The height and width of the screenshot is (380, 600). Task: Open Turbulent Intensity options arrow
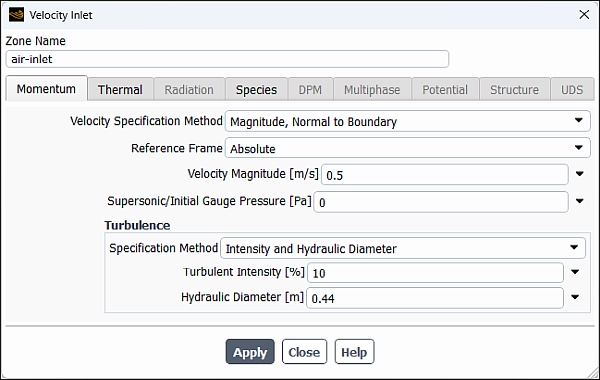point(575,272)
